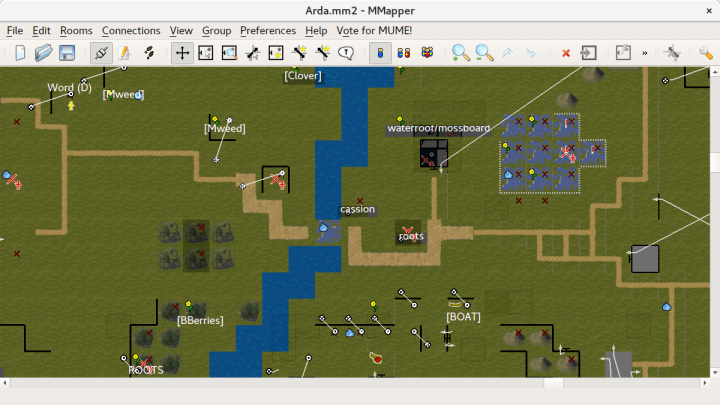The image size is (720, 405).
Task: Select the create one-way connection tool
Action: [323, 53]
